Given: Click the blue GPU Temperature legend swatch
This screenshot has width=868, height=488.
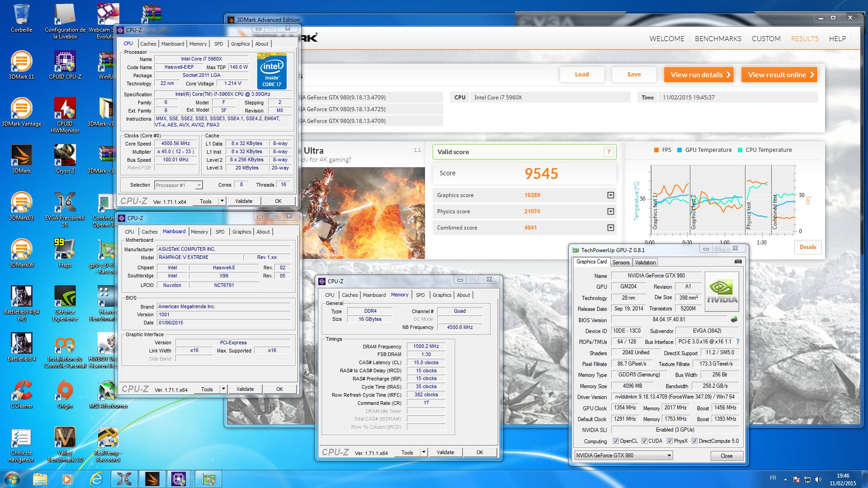Looking at the screenshot, I should click(679, 150).
